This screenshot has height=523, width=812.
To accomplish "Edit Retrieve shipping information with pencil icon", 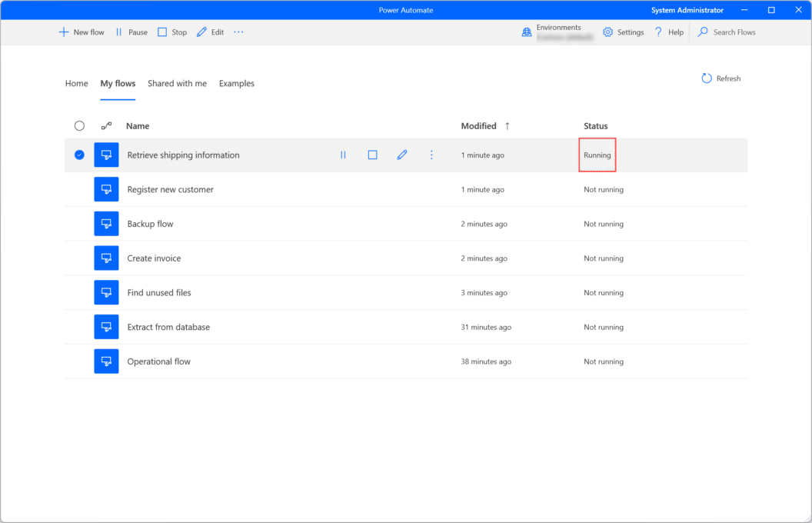I will pyautogui.click(x=402, y=155).
